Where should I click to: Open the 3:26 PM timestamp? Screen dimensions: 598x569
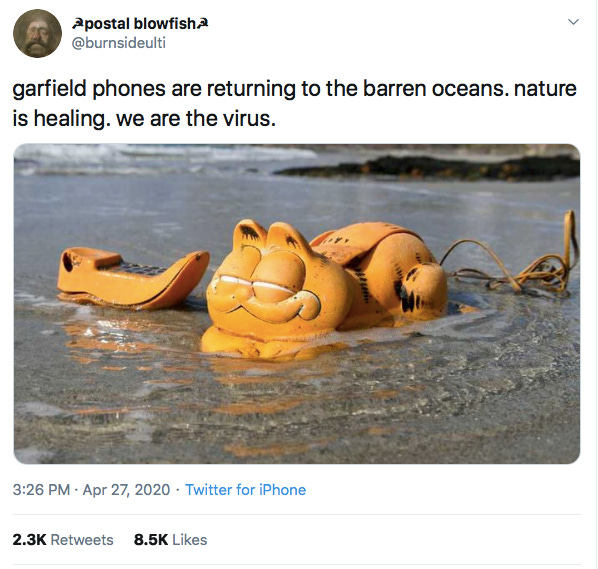[x=41, y=490]
